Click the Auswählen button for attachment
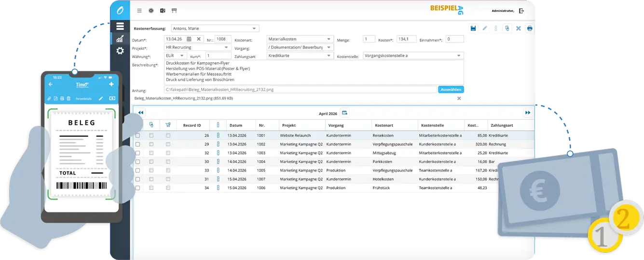This screenshot has height=260, width=644. (451, 89)
